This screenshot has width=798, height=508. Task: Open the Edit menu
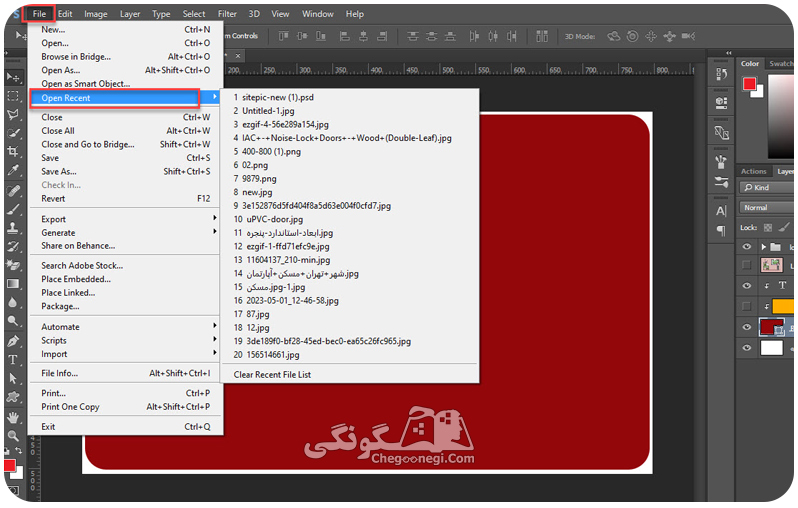pyautogui.click(x=65, y=14)
